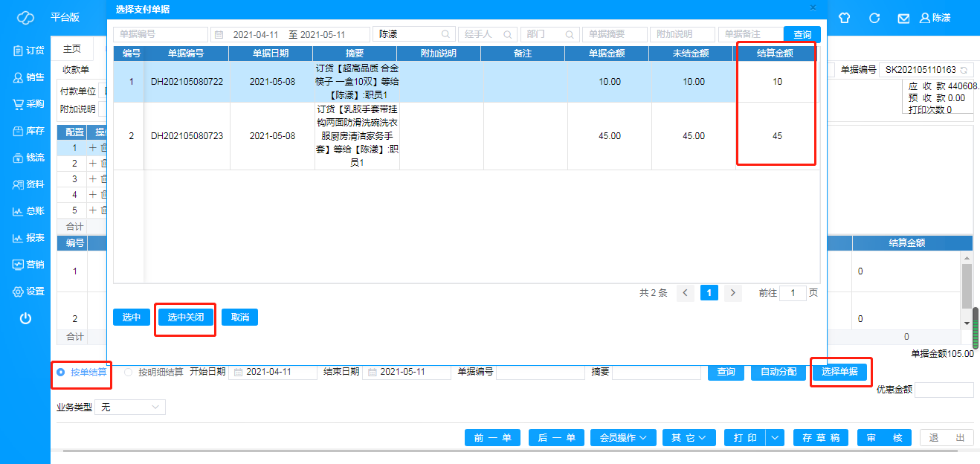Open the 业务类型 dropdown
Screen dimensions: 980x464
129,407
